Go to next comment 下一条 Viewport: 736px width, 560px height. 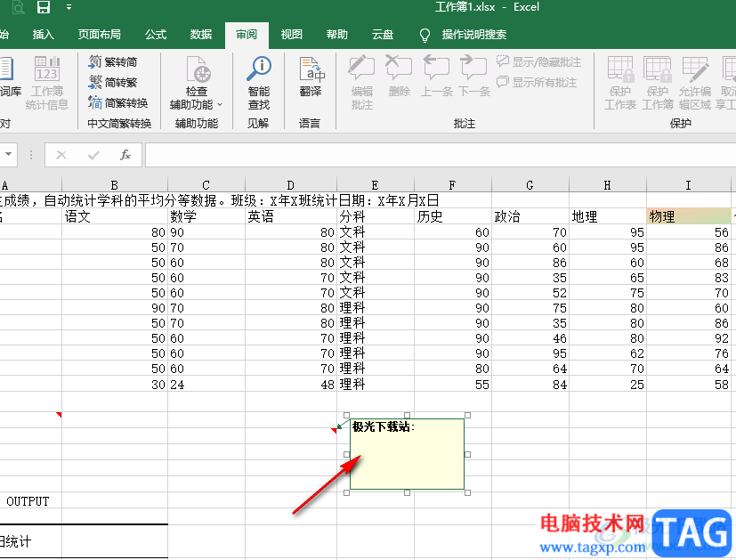click(474, 76)
